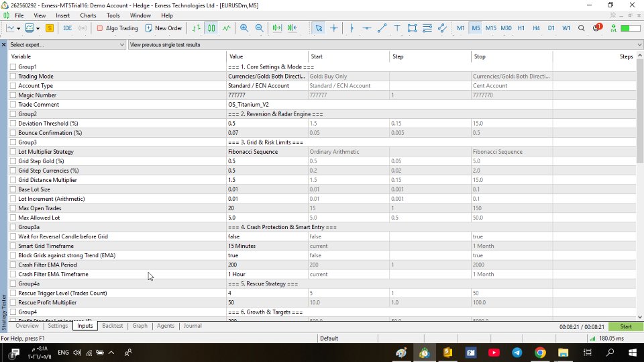Click the green Start button
Viewport: 644px width, 362px height.
pyautogui.click(x=625, y=326)
